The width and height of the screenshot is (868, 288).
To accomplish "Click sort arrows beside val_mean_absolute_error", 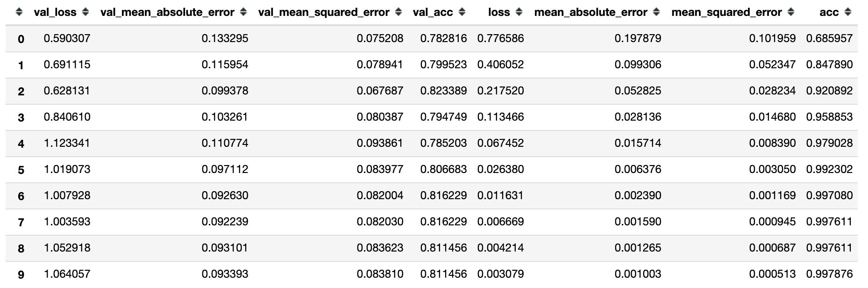I will pos(243,13).
